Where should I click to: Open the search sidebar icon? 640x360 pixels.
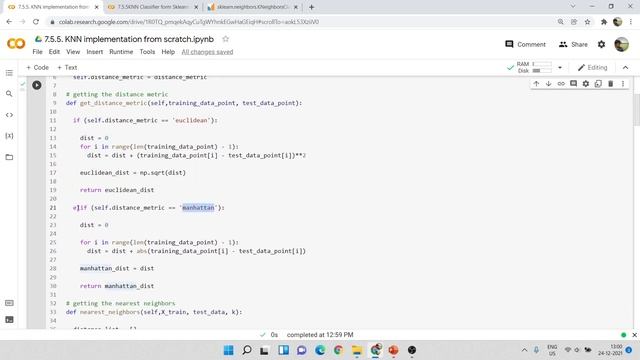pyautogui.click(x=9, y=94)
